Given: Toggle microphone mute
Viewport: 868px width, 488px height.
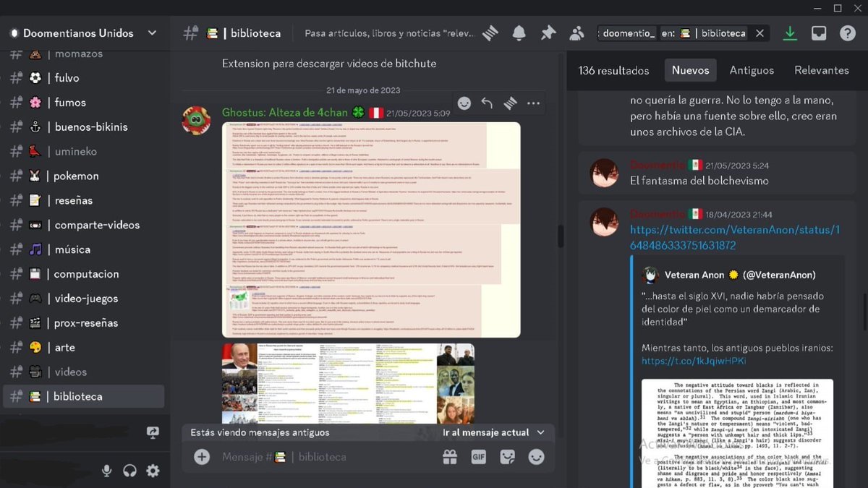Looking at the screenshot, I should (x=107, y=471).
